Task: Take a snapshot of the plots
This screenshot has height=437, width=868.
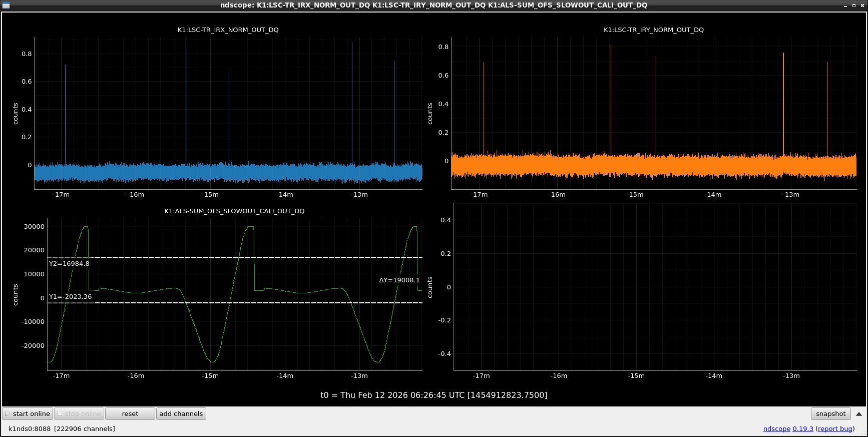Action: point(830,413)
